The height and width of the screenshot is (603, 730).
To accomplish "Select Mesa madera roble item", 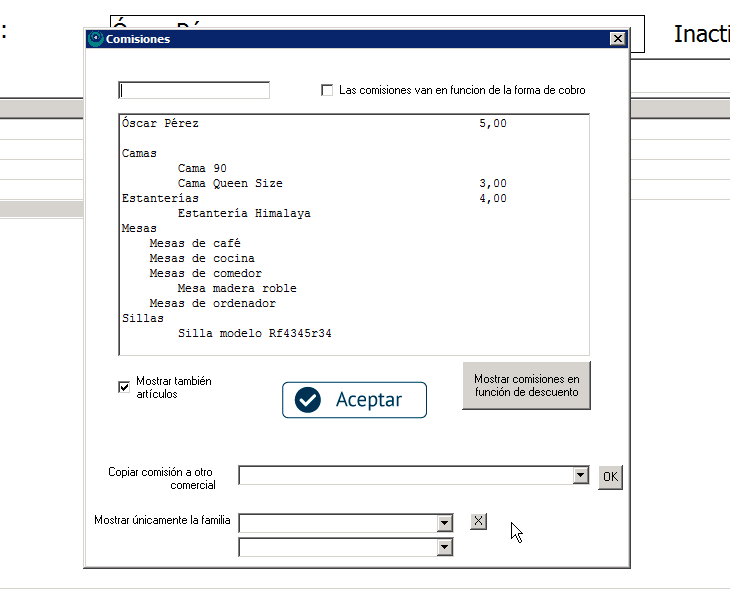I will [x=236, y=289].
